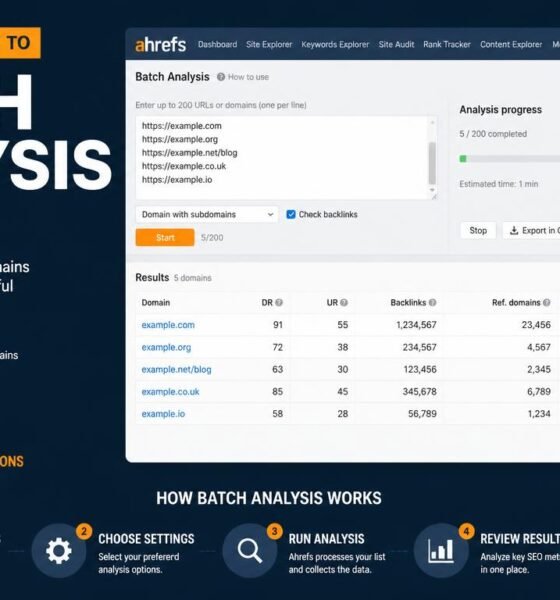Screen dimensions: 560x600
Task: Sort by the Ref. domains column header
Action: click(516, 302)
